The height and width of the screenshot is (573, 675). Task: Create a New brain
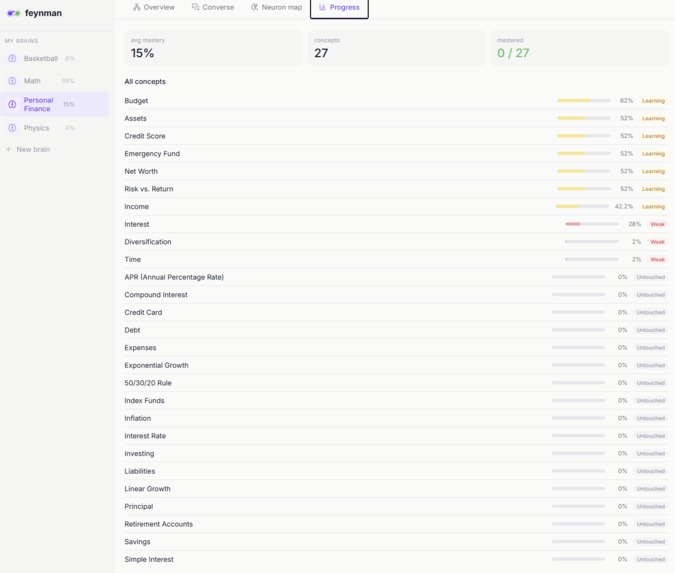coord(28,149)
